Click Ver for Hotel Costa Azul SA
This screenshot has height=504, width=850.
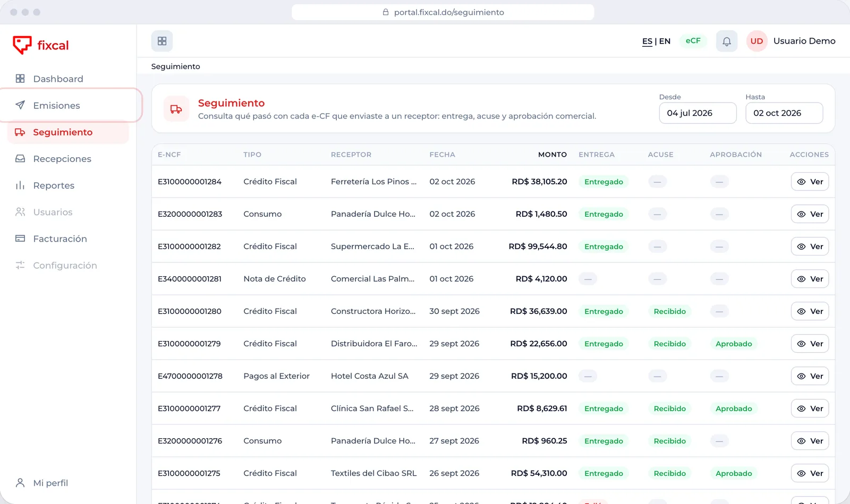(810, 376)
